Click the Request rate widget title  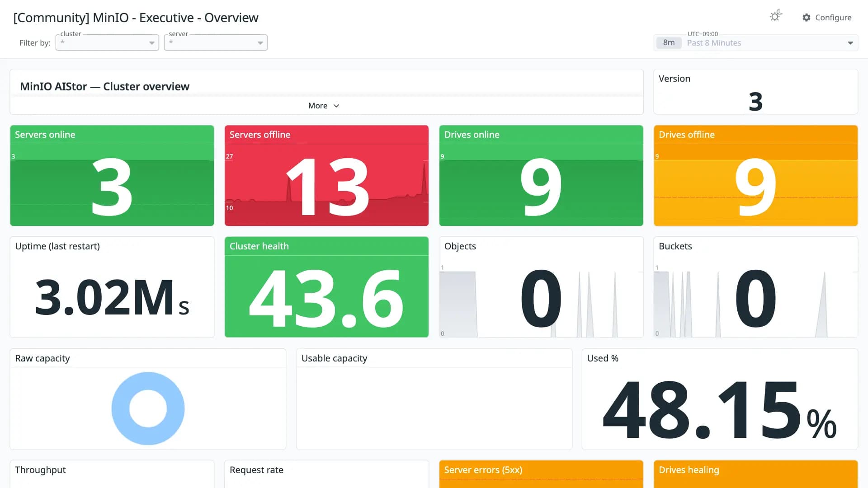[256, 470]
